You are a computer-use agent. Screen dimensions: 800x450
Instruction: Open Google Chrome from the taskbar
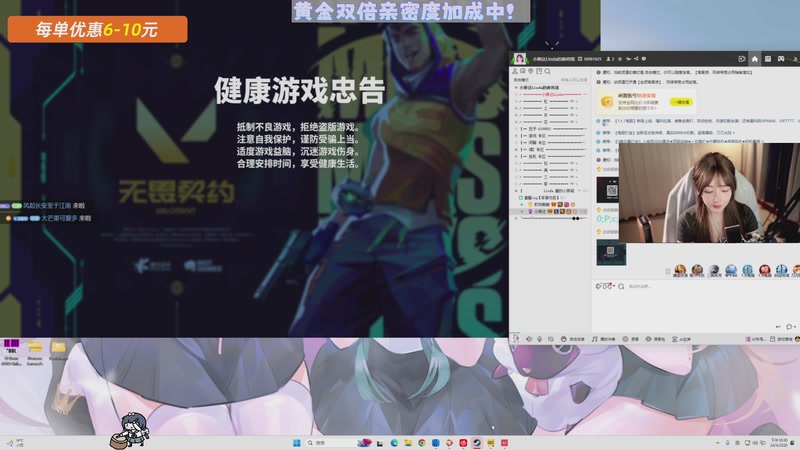(422, 443)
